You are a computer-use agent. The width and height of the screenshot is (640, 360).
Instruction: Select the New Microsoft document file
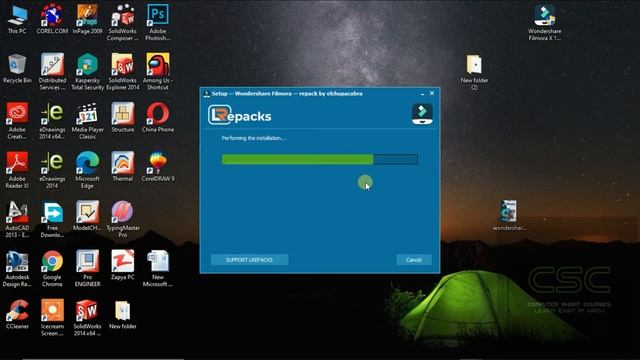pos(158,268)
